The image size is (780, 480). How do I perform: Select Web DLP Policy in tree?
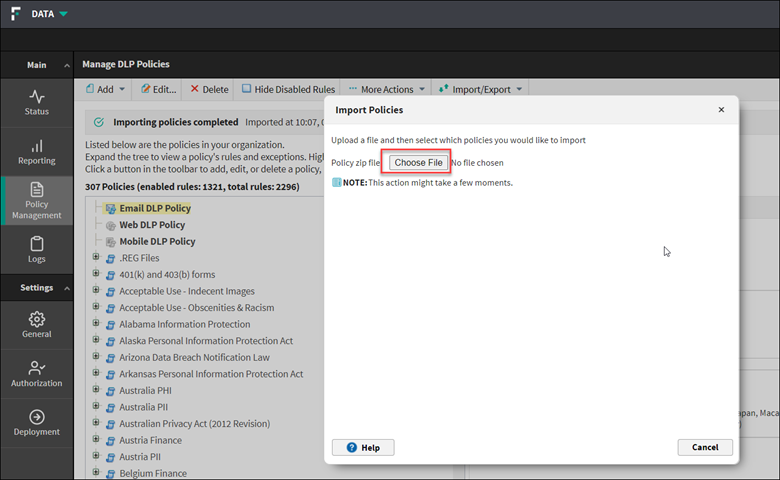(152, 225)
